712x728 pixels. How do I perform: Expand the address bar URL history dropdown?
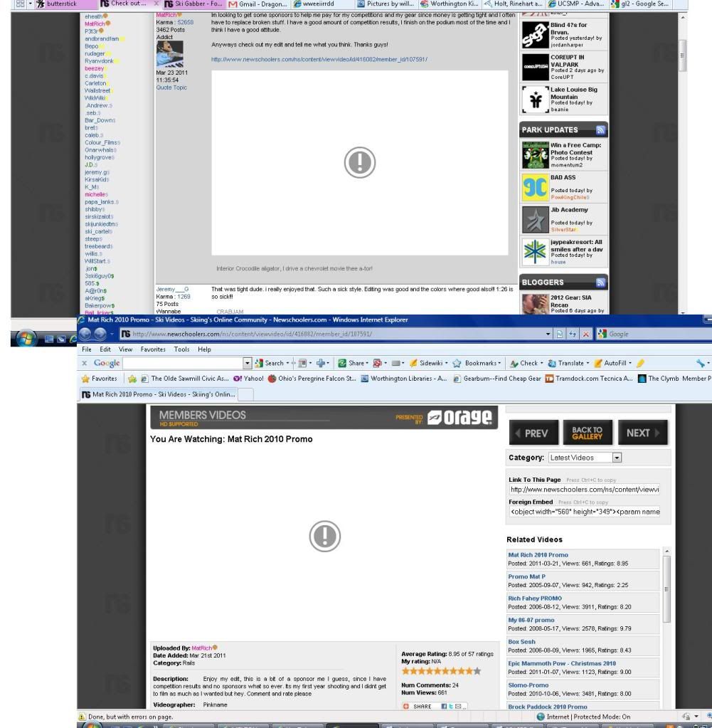548,334
